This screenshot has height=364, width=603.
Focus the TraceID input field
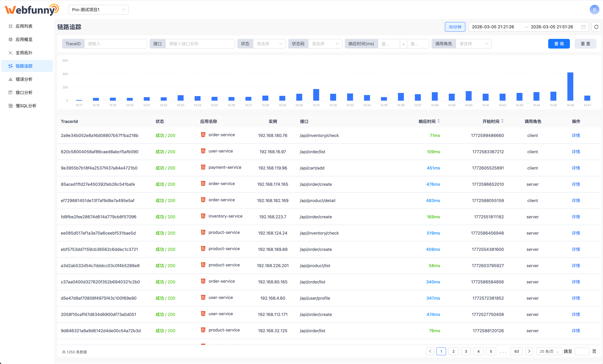pos(115,44)
